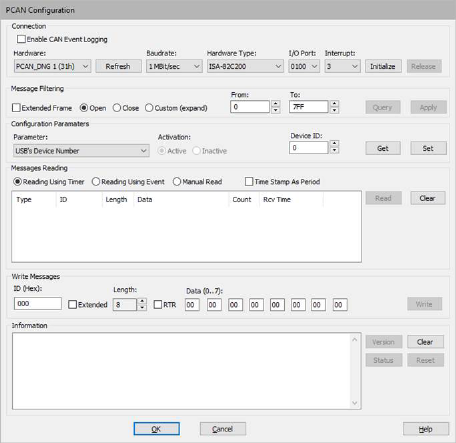Click the Refresh hardware button
The height and width of the screenshot is (443, 456).
pos(118,66)
